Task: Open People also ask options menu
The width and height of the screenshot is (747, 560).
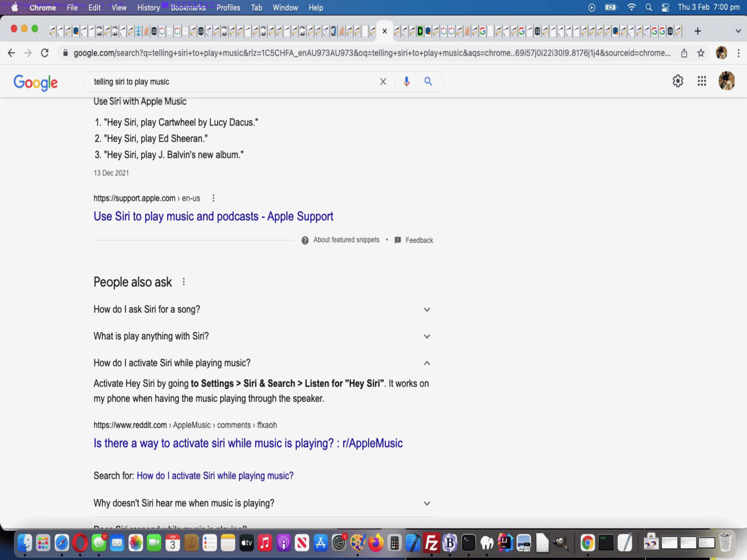Action: coord(184,282)
